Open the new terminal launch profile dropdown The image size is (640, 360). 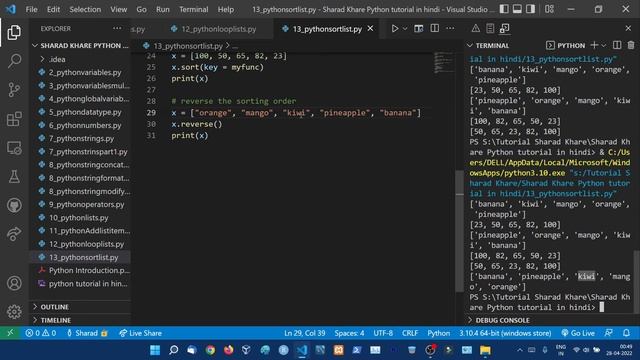pos(604,45)
